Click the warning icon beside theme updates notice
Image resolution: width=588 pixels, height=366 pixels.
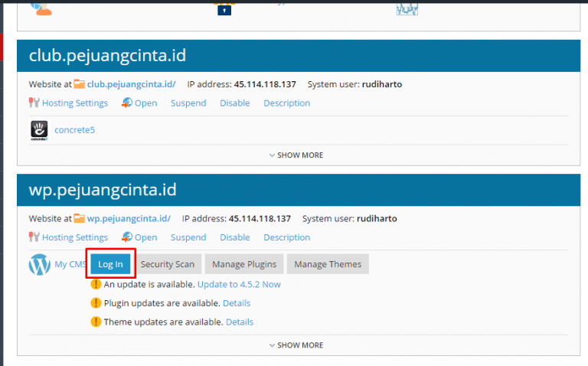96,322
